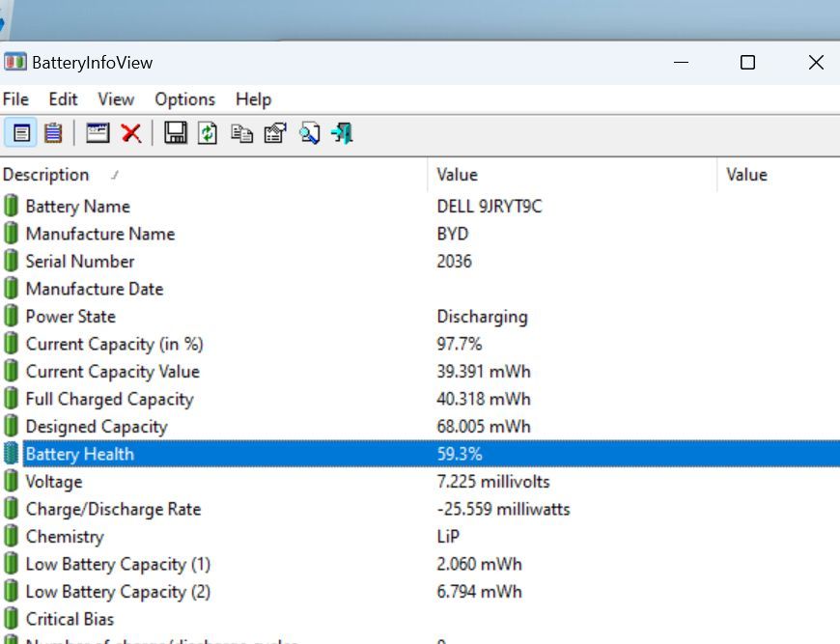Click the green Refresh toolbar icon

[x=208, y=133]
